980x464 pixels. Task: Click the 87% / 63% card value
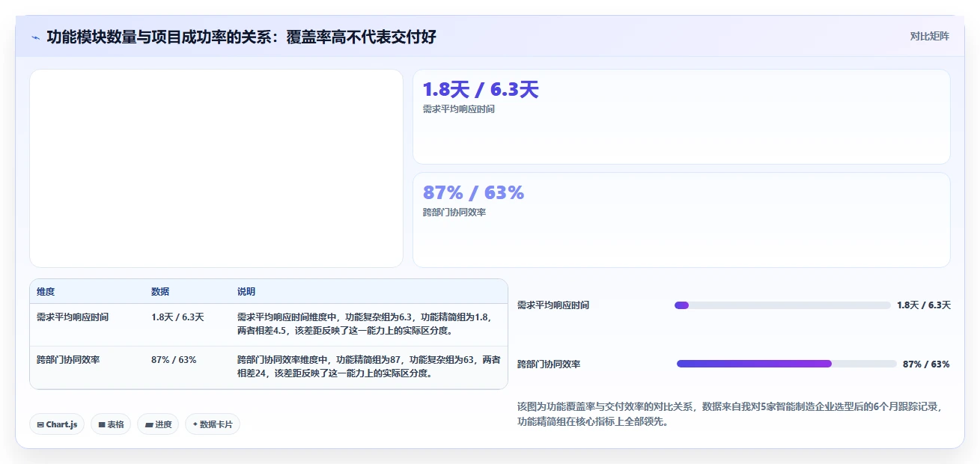click(473, 193)
